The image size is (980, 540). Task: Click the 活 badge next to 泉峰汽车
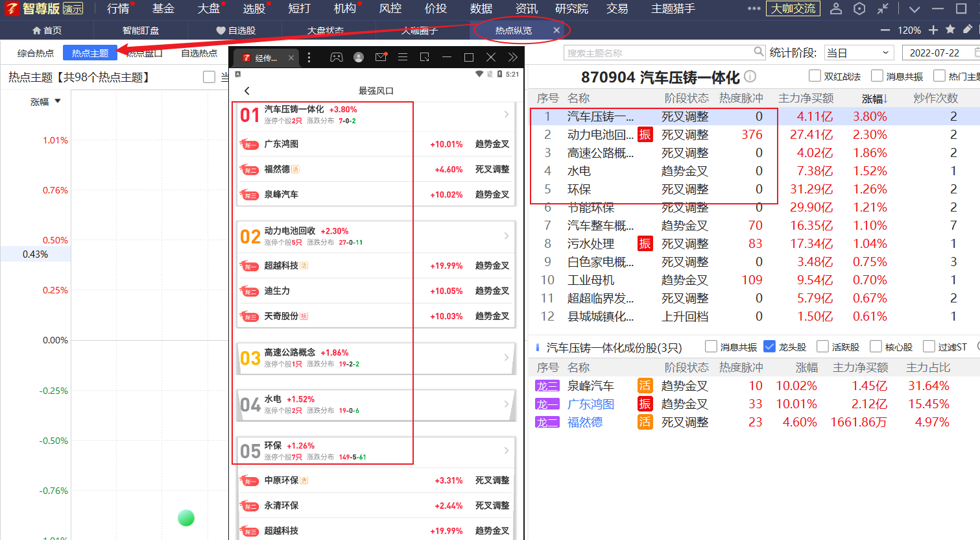click(645, 386)
